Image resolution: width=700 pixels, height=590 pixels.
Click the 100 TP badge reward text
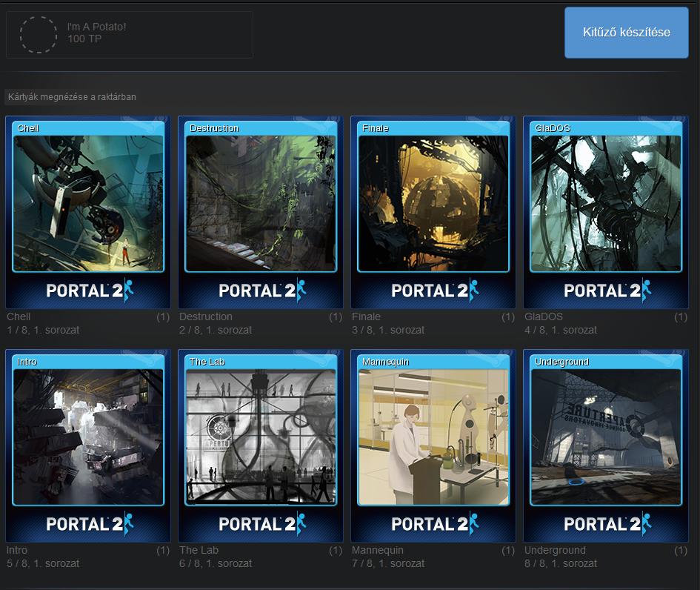pyautogui.click(x=84, y=39)
